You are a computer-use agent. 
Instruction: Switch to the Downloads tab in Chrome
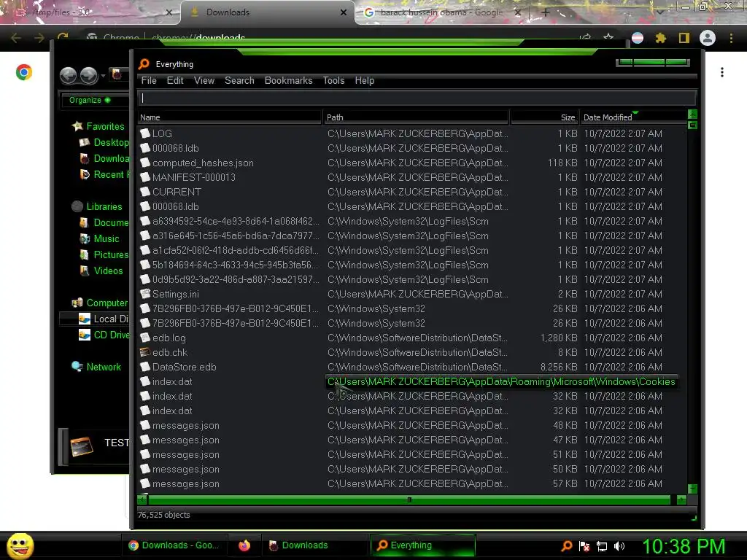point(268,12)
